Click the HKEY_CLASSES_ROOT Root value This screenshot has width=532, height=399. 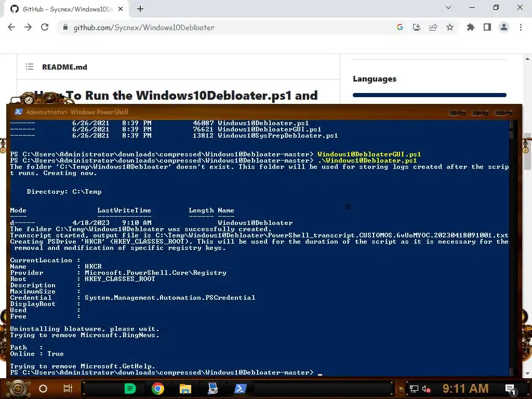click(120, 279)
